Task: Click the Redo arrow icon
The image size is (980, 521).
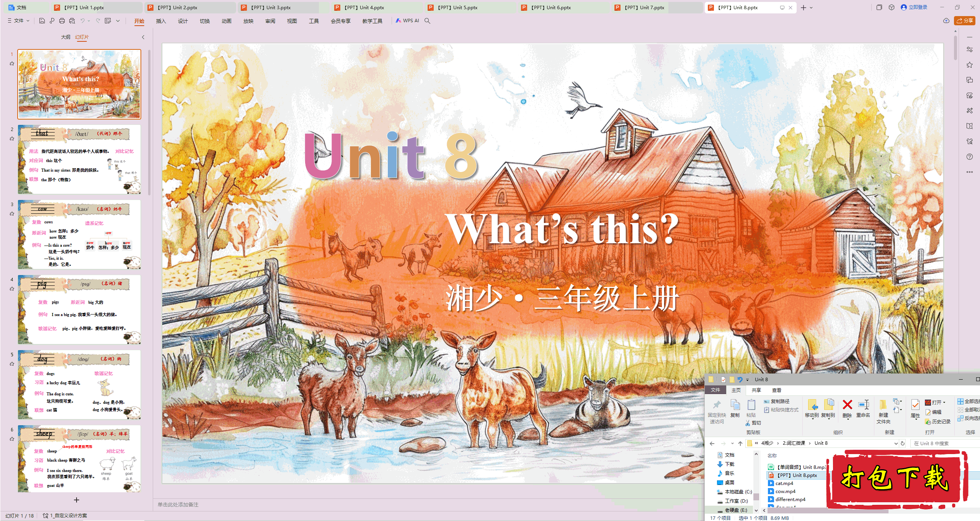Action: click(98, 21)
